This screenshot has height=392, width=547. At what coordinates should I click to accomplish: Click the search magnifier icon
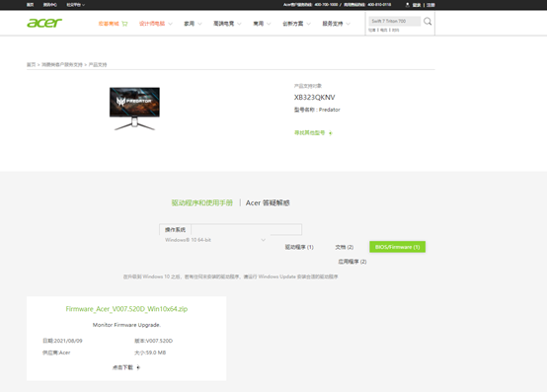tap(428, 22)
